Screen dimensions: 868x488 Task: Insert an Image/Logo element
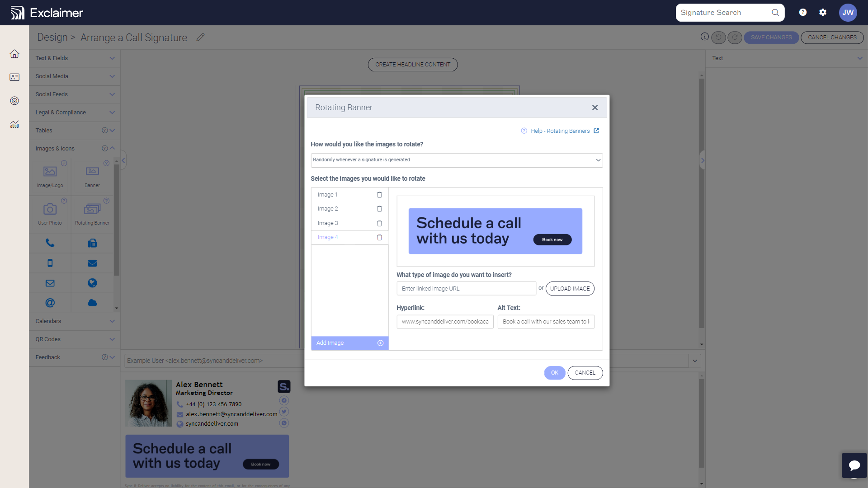point(50,175)
